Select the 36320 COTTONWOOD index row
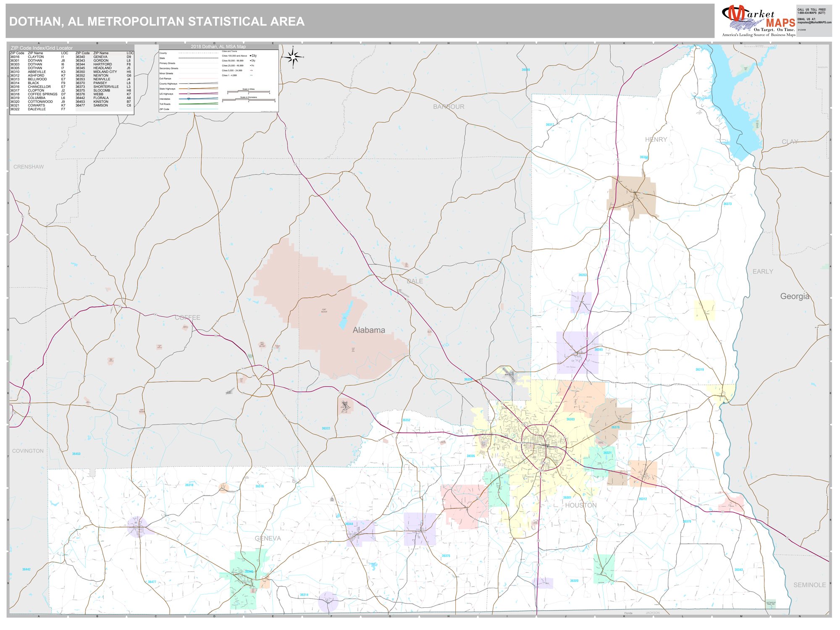This screenshot has width=840, height=630. click(38, 102)
